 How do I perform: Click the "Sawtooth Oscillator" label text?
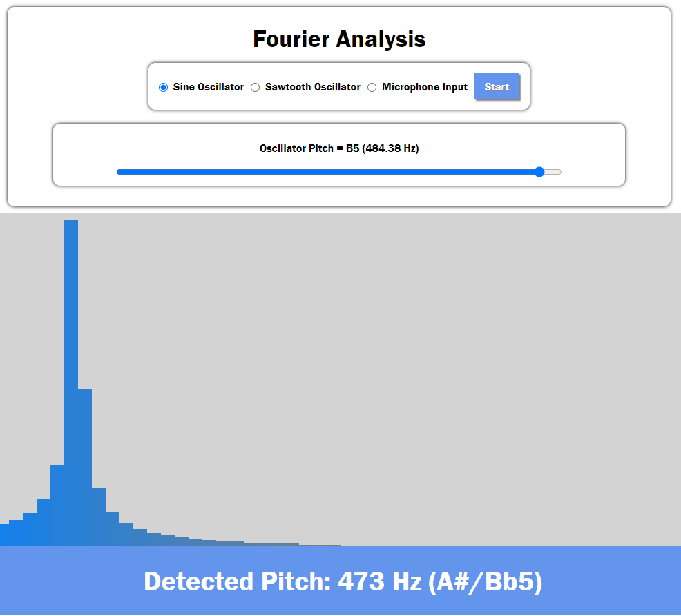pyautogui.click(x=313, y=88)
